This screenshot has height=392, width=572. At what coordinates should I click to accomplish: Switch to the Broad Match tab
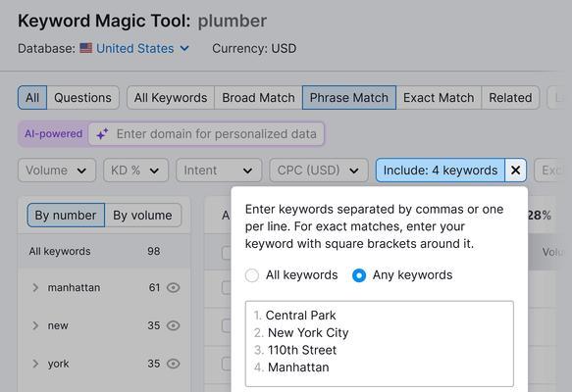[258, 98]
